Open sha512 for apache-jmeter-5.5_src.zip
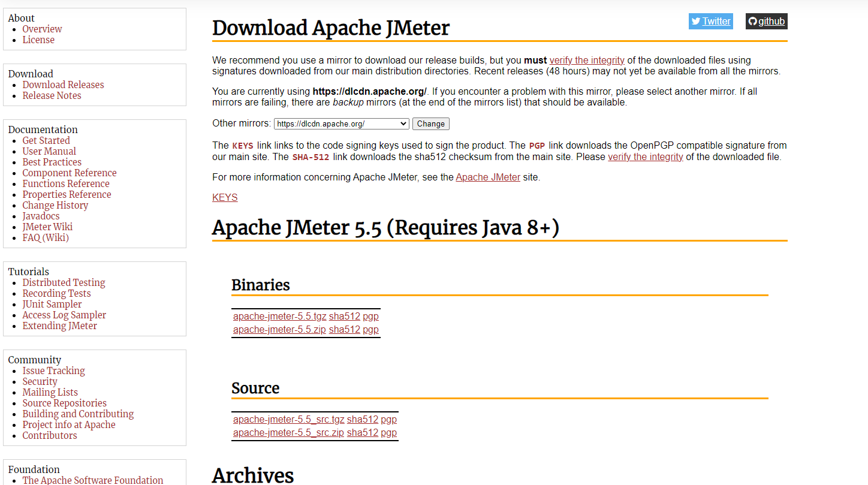The height and width of the screenshot is (485, 868). [x=362, y=432]
